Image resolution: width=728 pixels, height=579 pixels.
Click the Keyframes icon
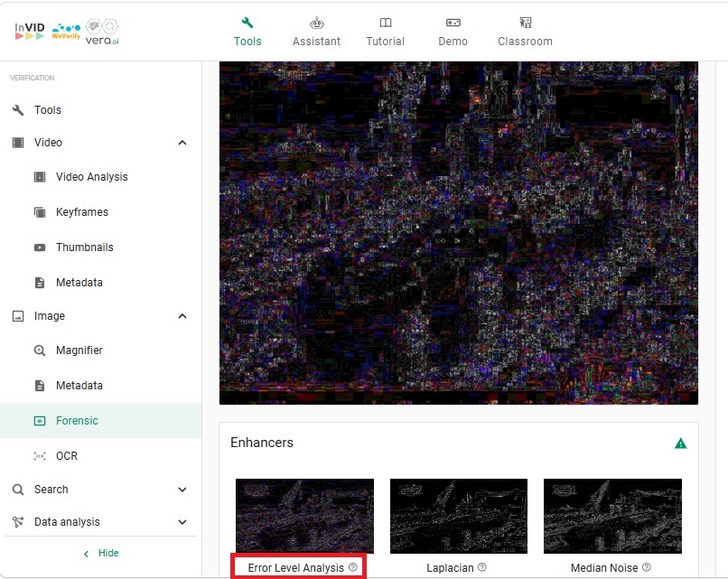click(x=40, y=212)
